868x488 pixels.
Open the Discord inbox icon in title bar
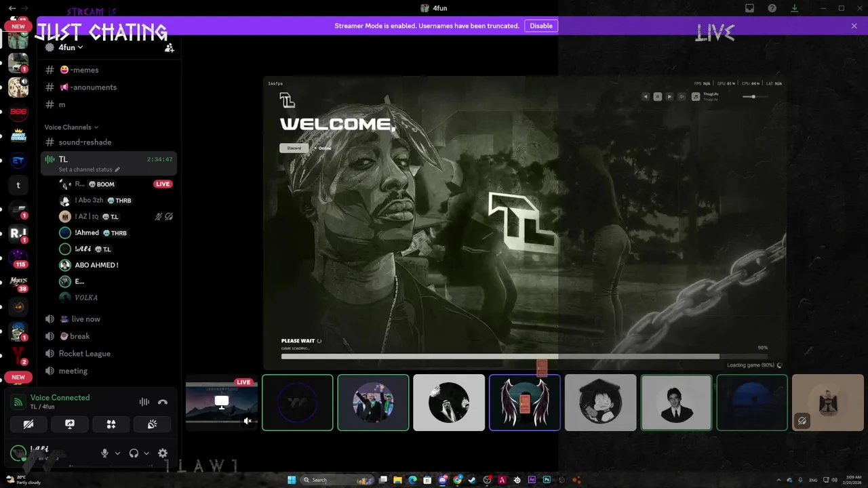749,8
